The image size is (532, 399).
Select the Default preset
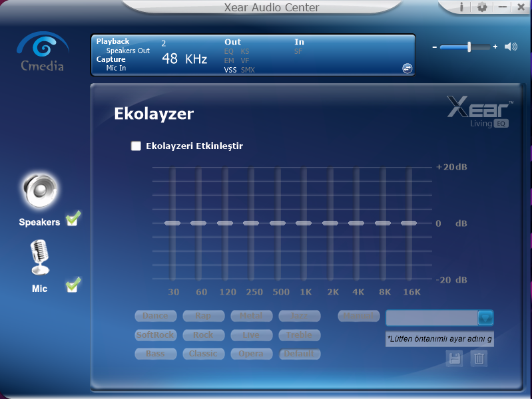[x=299, y=354]
